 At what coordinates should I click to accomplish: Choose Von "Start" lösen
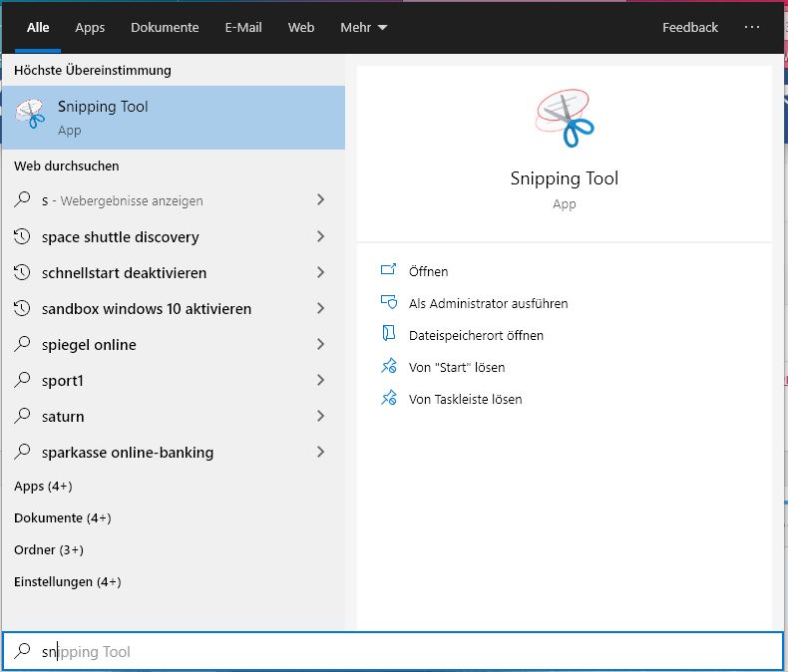click(x=456, y=367)
